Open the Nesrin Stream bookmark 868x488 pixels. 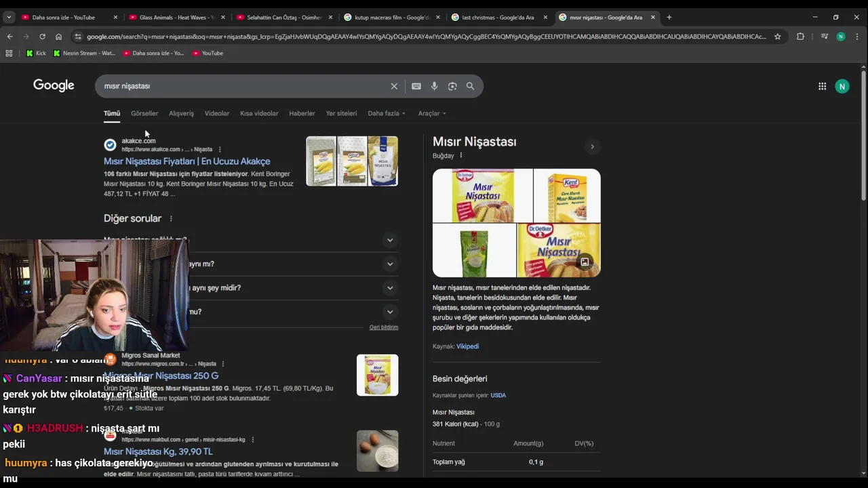(85, 53)
